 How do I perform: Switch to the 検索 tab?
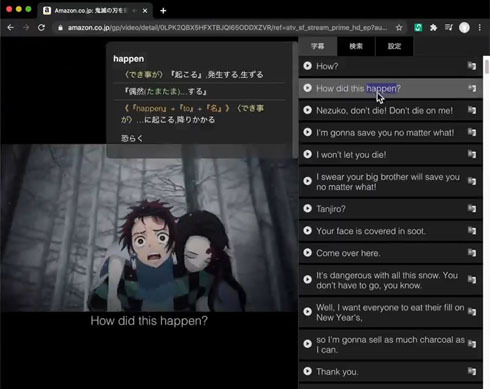click(x=356, y=46)
